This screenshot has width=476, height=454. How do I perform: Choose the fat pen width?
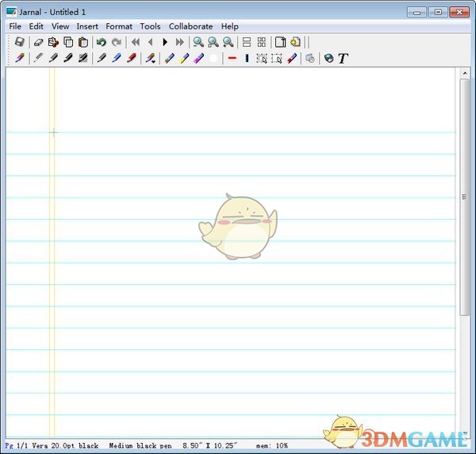(83, 58)
